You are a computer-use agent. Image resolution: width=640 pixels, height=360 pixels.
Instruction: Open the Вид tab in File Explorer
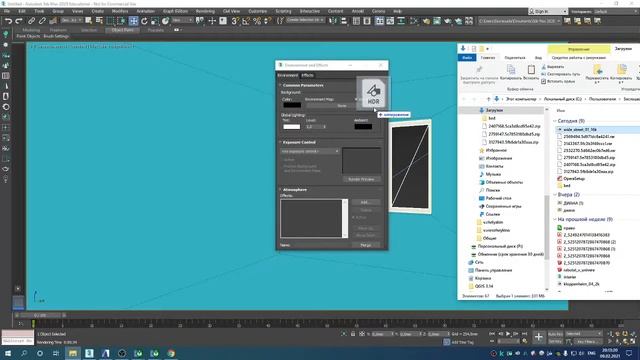(538, 58)
